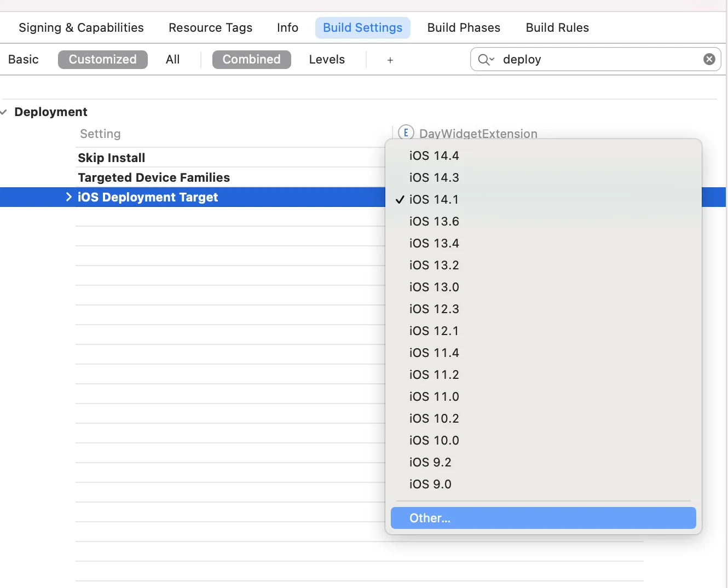
Task: Choose iOS 14.4 from the popup
Action: pyautogui.click(x=544, y=156)
